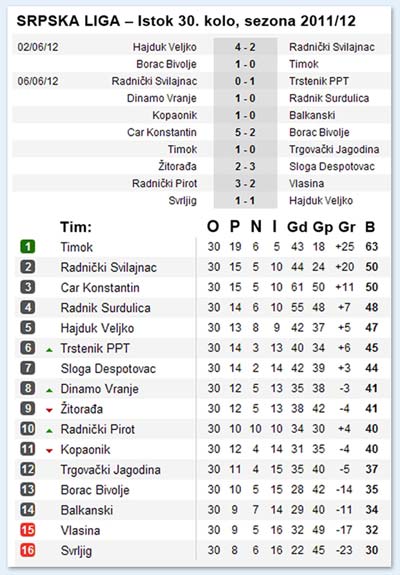The width and height of the screenshot is (400, 575).
Task: Click the green rank 1 badge
Action: [x=27, y=246]
